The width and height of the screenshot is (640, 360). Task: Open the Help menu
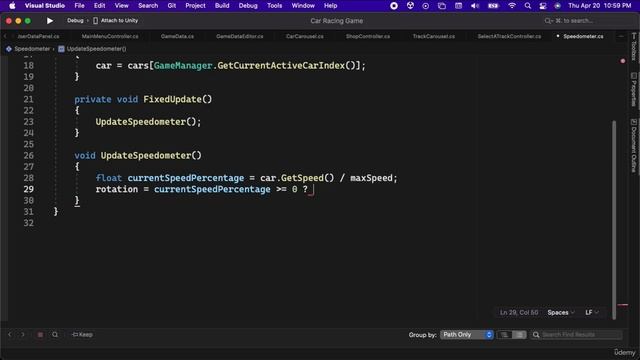tap(330, 6)
